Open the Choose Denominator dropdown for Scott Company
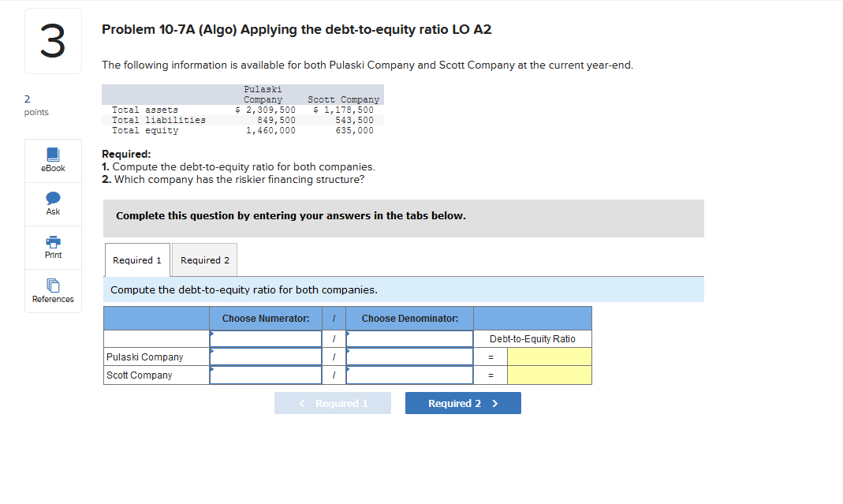Image resolution: width=843 pixels, height=504 pixels. pos(408,375)
